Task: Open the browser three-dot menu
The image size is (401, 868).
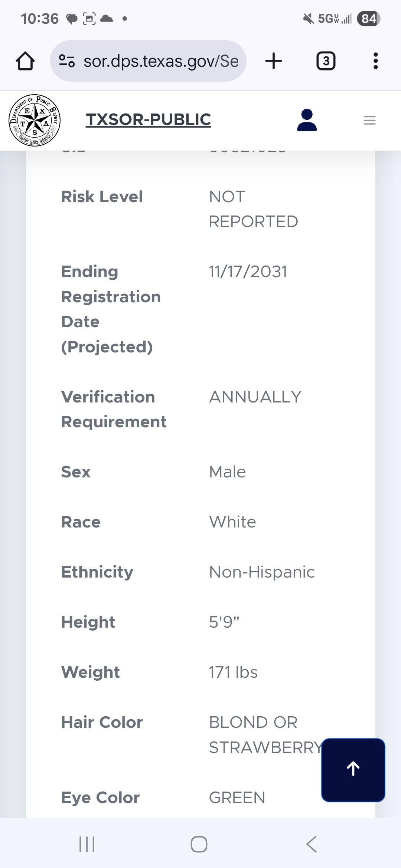Action: [x=376, y=61]
